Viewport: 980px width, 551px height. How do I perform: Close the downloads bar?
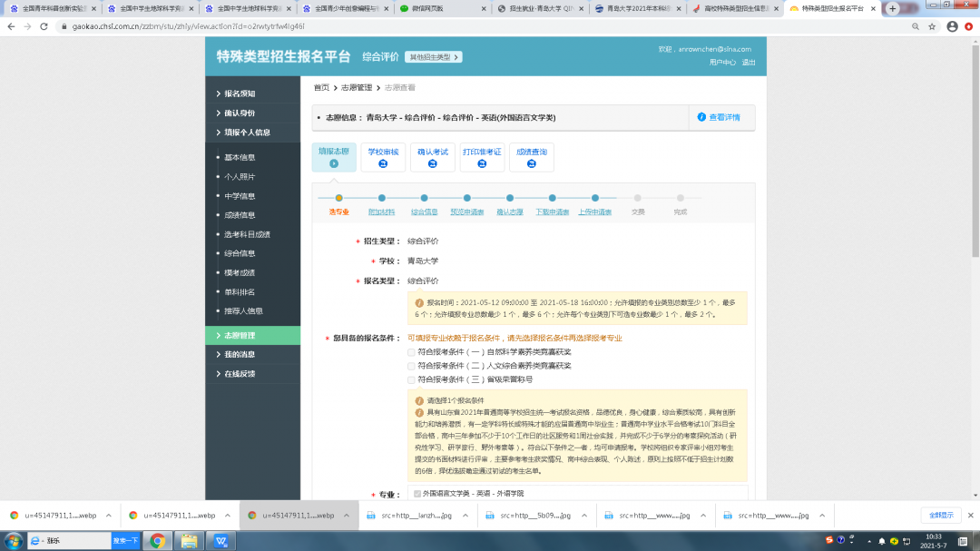coord(968,515)
